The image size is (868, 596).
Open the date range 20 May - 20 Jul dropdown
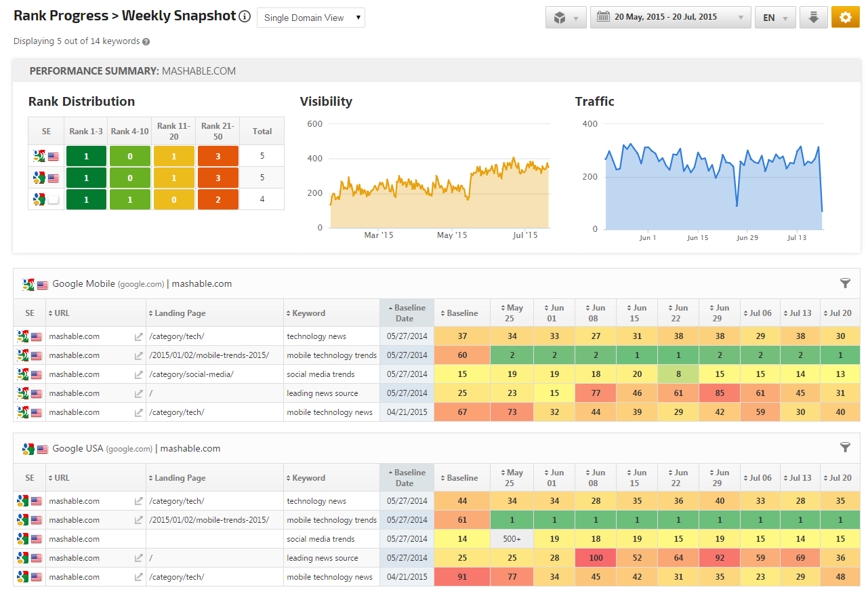671,18
